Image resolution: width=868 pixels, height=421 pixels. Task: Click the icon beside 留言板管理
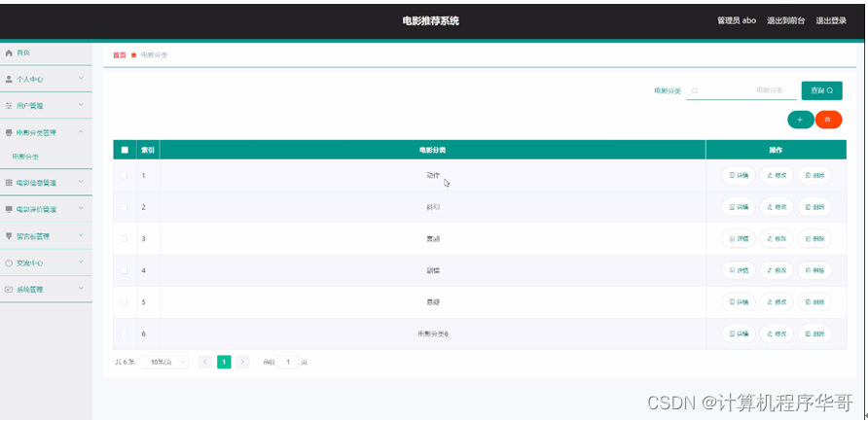click(x=9, y=236)
